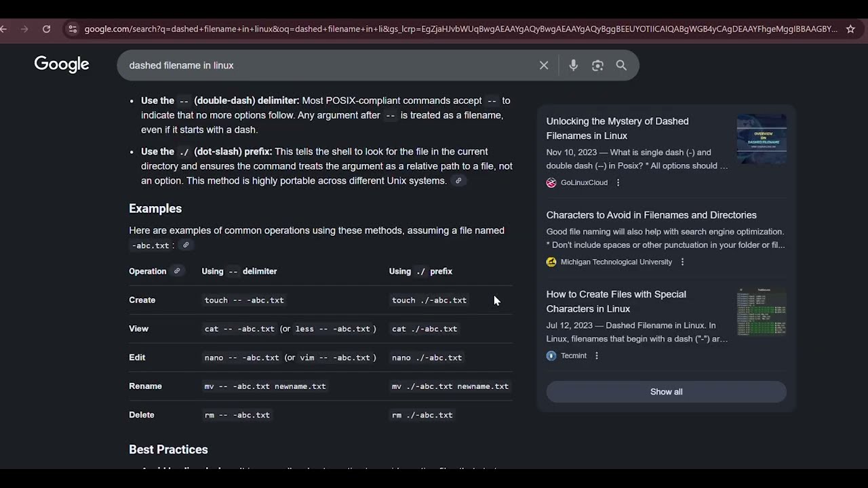This screenshot has width=868, height=488.
Task: Click the GoLinuxCloud favicon
Action: point(551,182)
